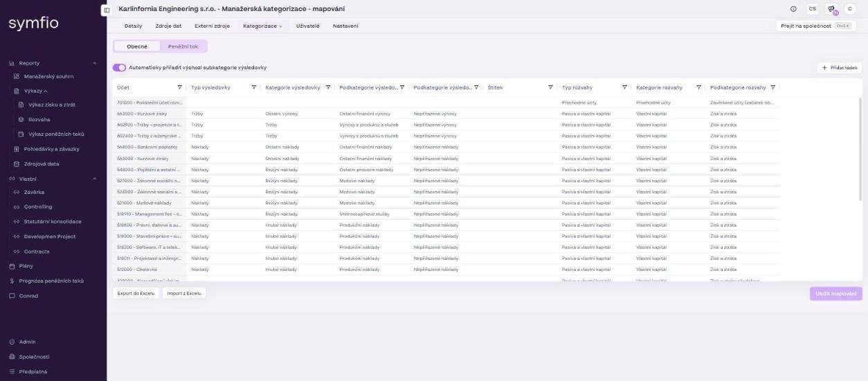Open the Admin section
This screenshot has height=381, width=868.
[26, 342]
